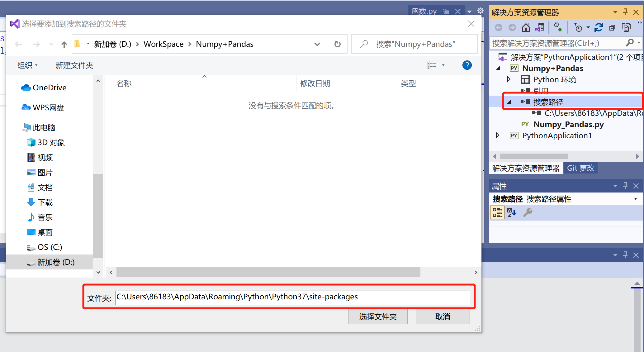644x352 pixels.
Task: Click the help icon in the folder dialog
Action: tap(467, 65)
